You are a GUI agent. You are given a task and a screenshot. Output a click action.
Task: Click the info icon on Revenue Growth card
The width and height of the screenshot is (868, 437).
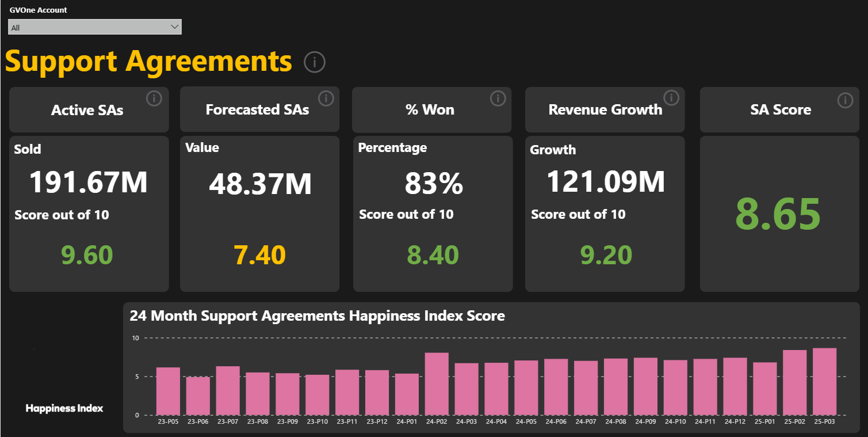(671, 97)
